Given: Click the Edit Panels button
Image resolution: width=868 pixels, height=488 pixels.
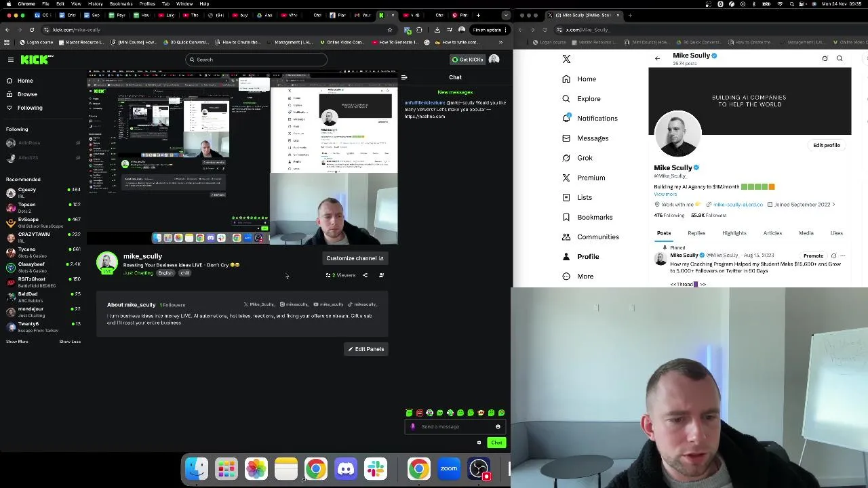Looking at the screenshot, I should pos(366,349).
